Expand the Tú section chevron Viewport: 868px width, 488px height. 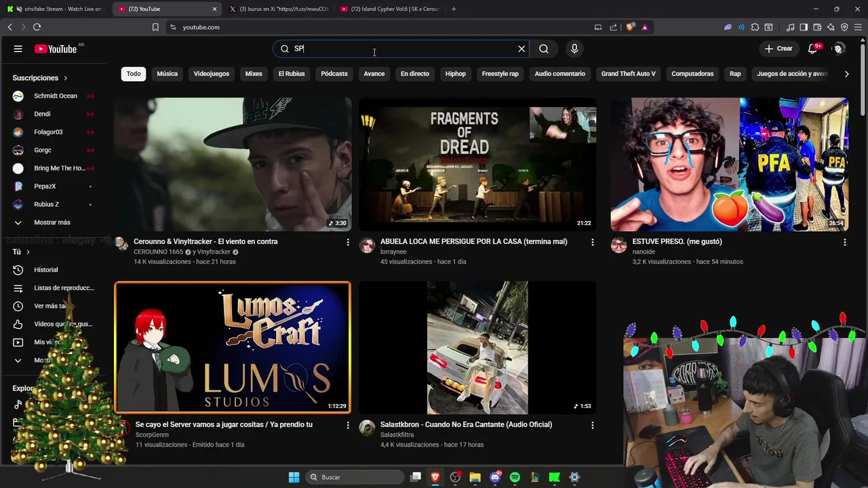click(x=28, y=252)
